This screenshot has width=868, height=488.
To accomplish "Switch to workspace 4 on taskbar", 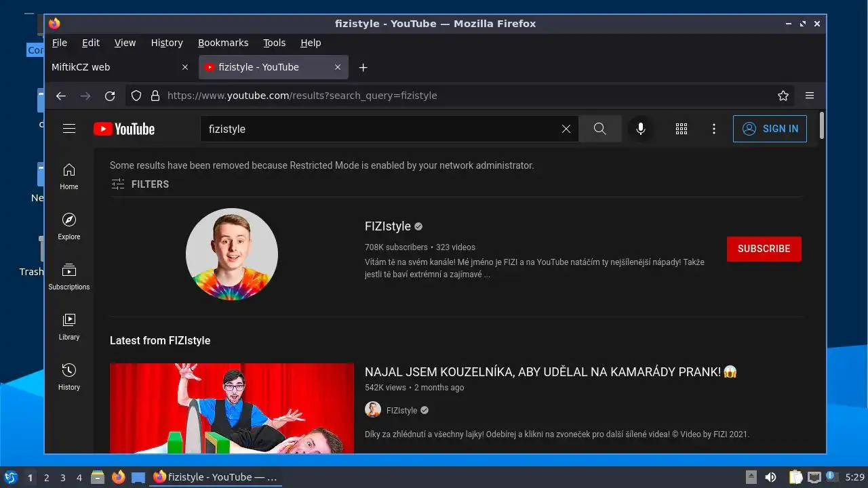I will 79,478.
